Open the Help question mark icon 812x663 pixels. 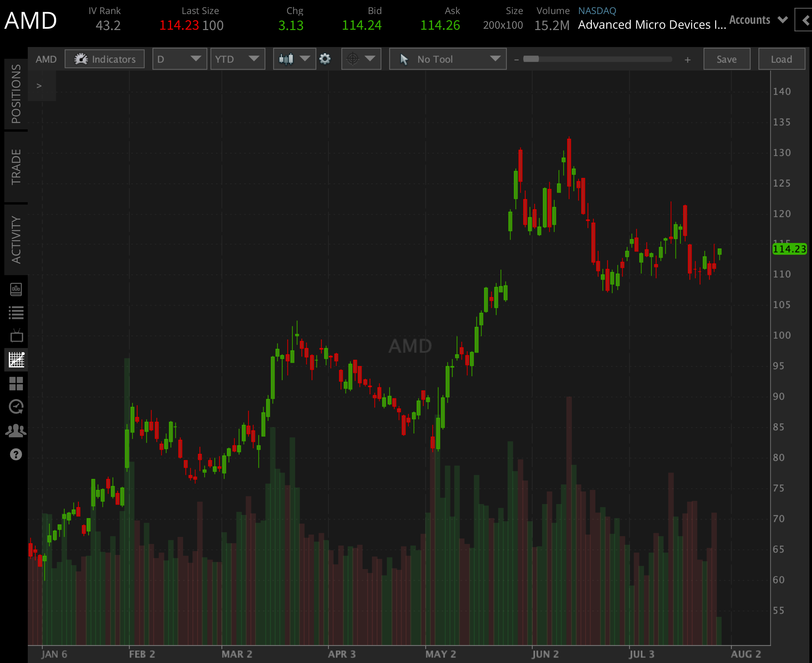(16, 455)
